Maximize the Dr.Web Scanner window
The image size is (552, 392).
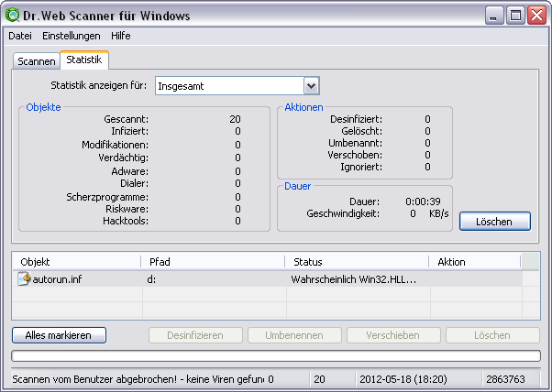point(515,16)
